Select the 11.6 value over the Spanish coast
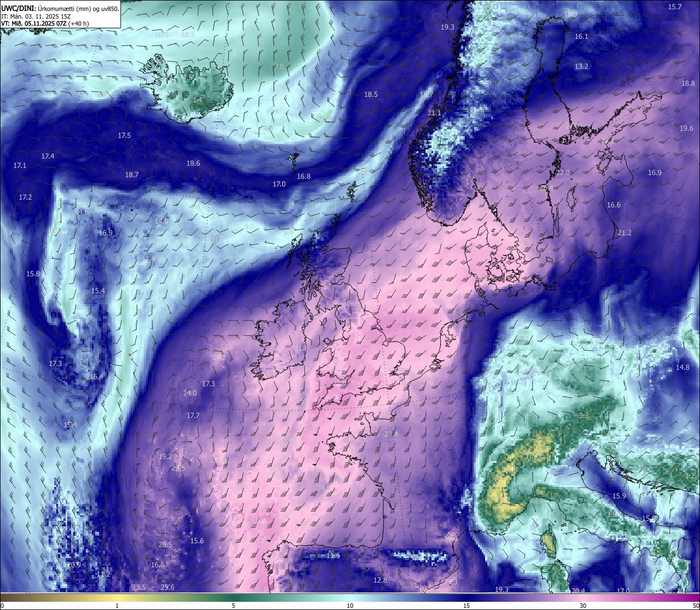This screenshot has height=610, width=700. point(332,556)
